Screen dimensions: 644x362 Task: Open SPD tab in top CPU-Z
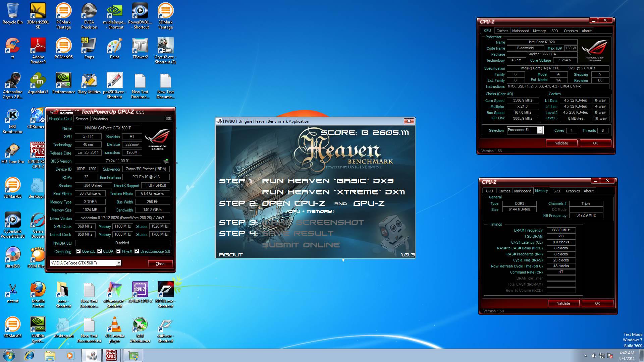pyautogui.click(x=555, y=31)
